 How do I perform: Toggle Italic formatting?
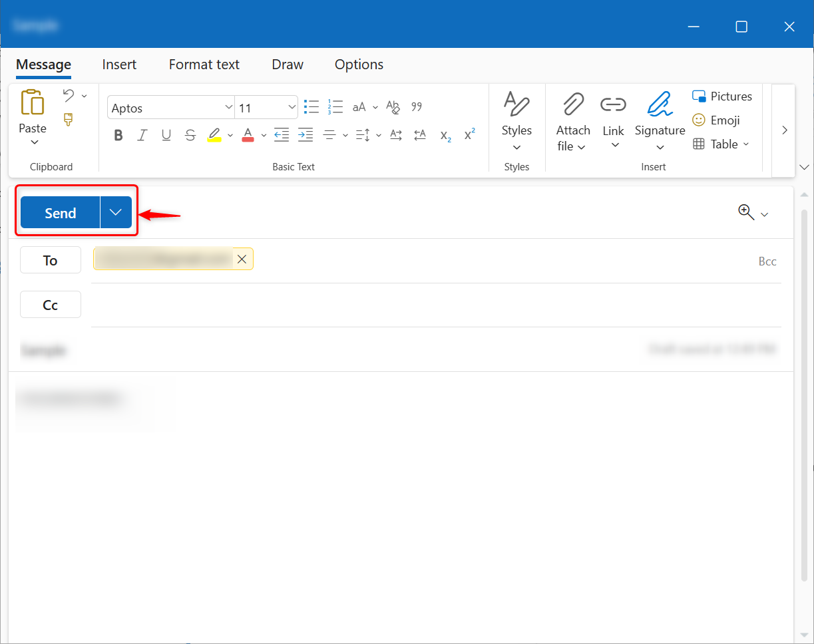[142, 135]
